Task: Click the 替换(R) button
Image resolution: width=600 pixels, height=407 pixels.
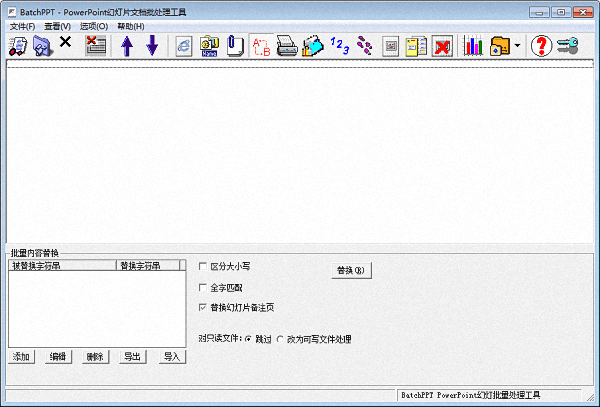Action: tap(351, 270)
